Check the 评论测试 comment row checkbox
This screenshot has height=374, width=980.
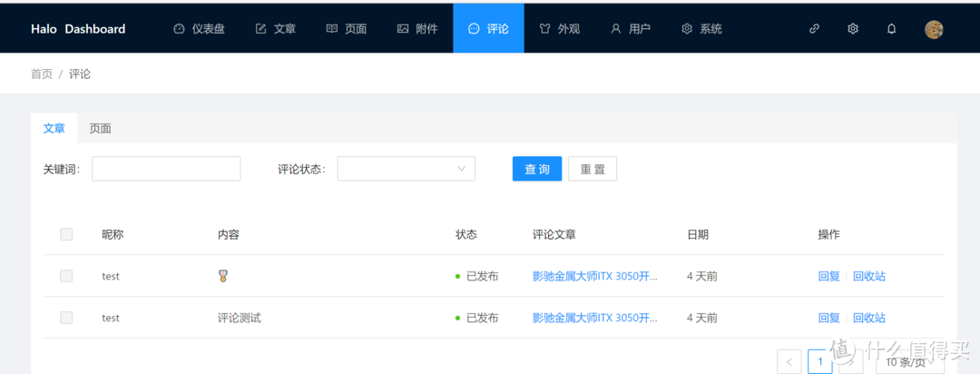(x=66, y=318)
